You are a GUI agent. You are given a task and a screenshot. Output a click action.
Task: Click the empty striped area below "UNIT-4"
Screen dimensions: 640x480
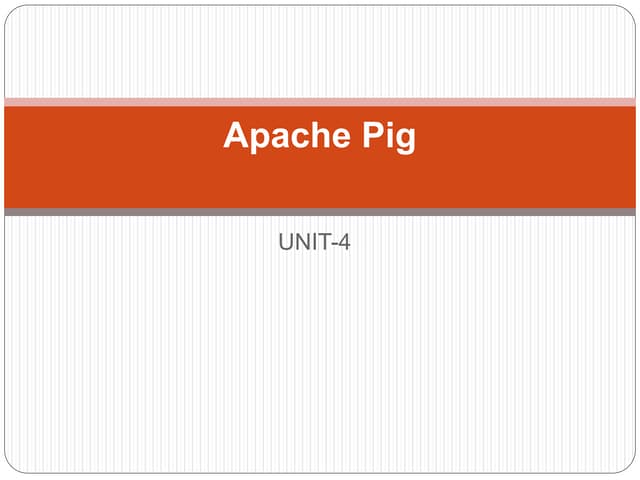pyautogui.click(x=320, y=360)
